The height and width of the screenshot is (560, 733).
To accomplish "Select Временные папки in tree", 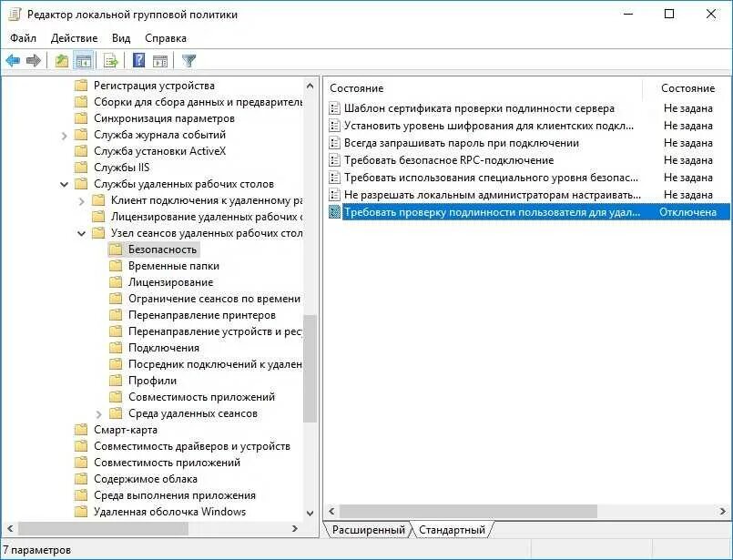I will click(x=173, y=266).
